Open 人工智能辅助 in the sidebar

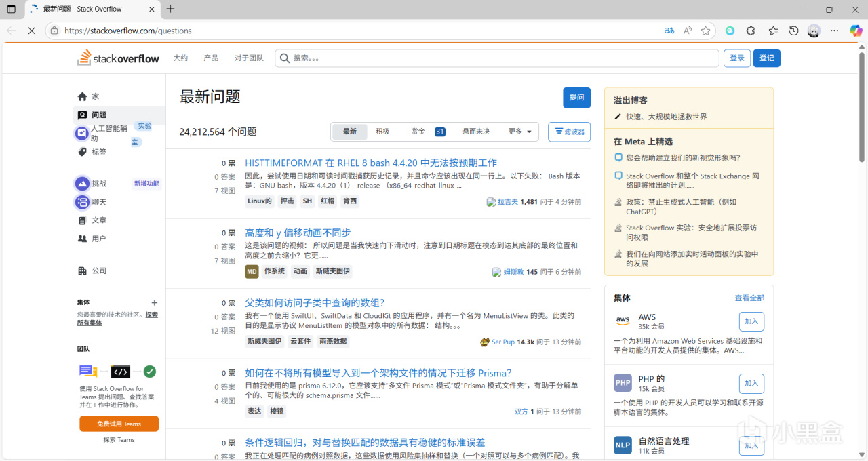(x=109, y=133)
